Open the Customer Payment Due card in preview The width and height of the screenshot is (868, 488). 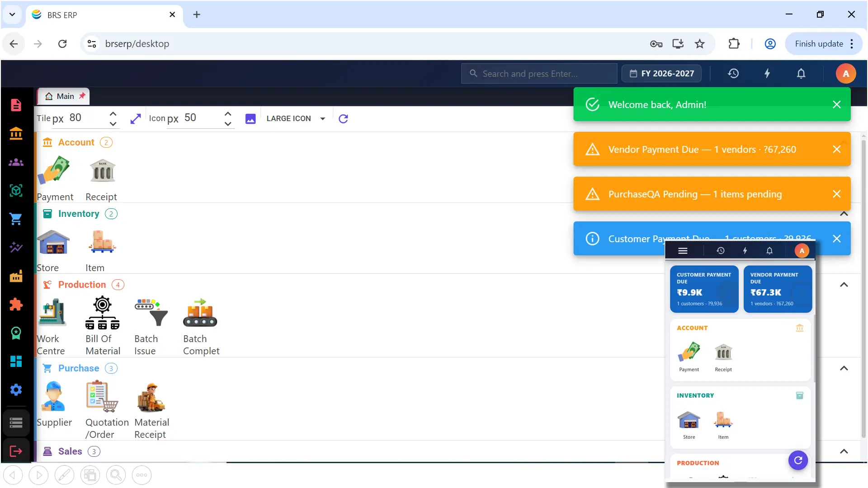[704, 289]
